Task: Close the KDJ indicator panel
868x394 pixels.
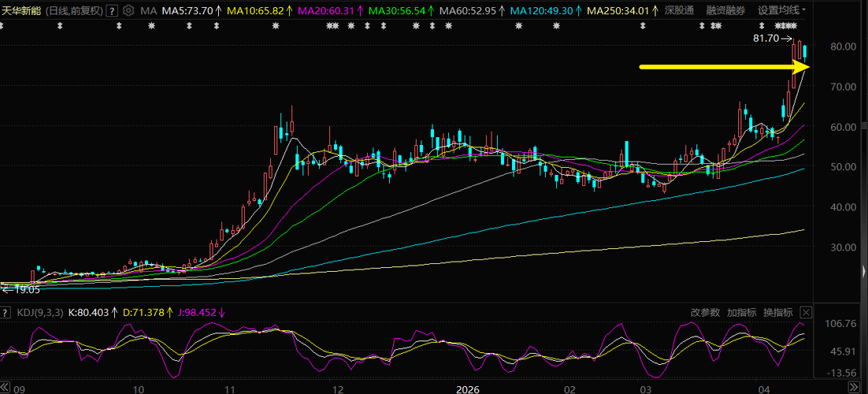Action: click(806, 312)
